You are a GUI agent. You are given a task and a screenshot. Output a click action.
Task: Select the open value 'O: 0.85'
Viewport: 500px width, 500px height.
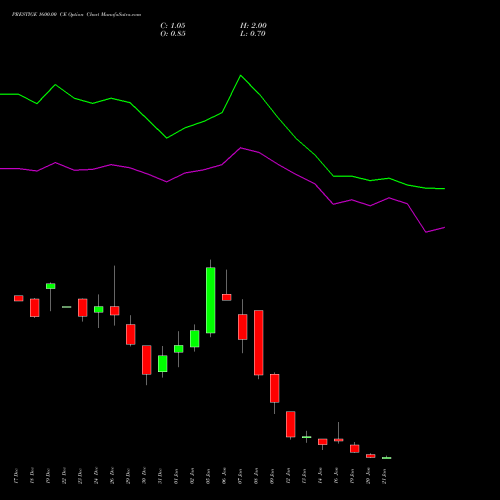(x=173, y=33)
